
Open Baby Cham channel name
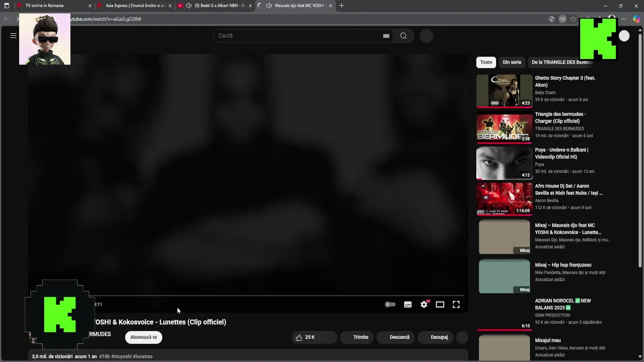coord(545,93)
